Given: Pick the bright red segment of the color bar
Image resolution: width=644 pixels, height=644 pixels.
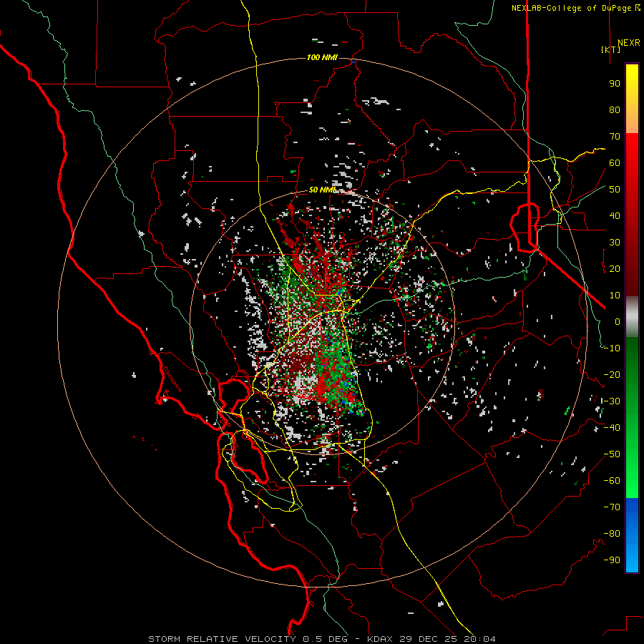Looking at the screenshot, I should tap(632, 156).
